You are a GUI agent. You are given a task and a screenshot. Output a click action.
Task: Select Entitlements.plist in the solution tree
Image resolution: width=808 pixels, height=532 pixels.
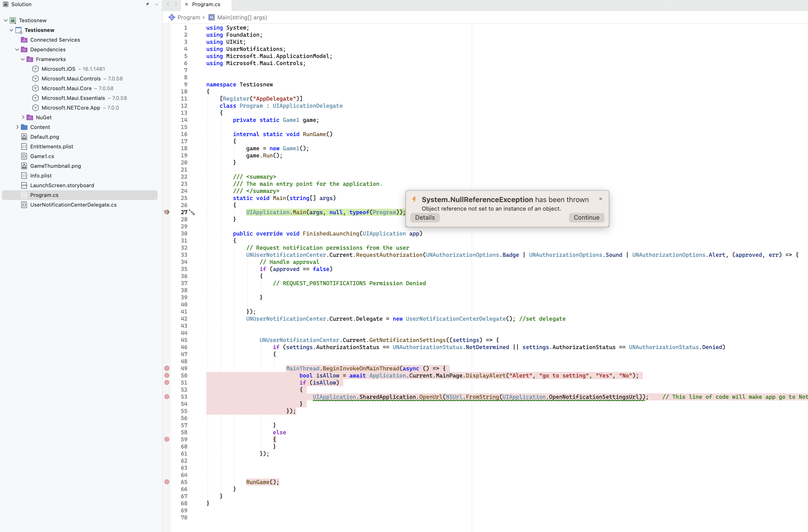[52, 147]
